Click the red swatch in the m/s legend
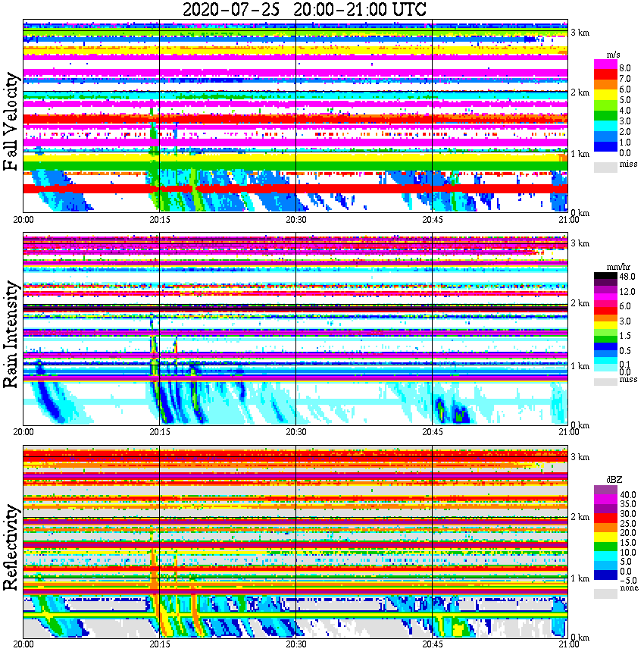Viewport: 644px width, 658px height. click(x=605, y=75)
